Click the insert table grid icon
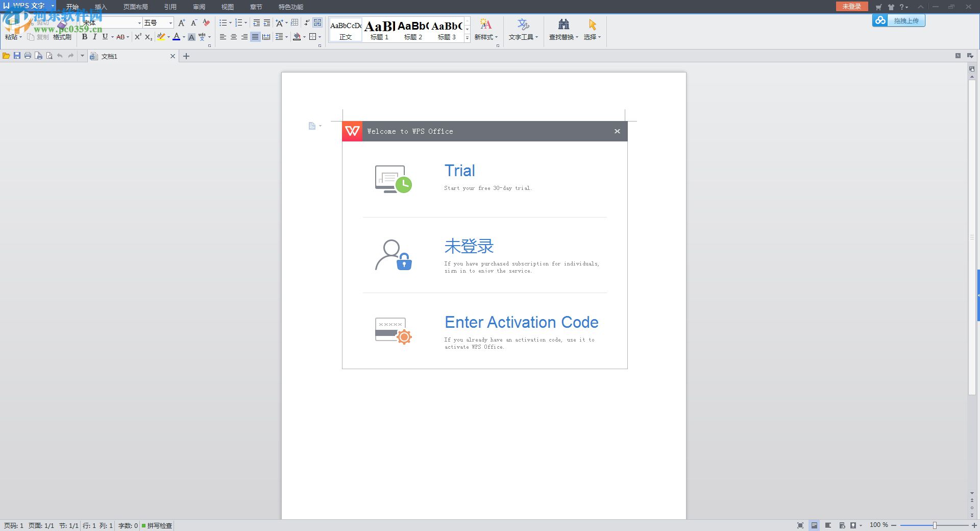 295,23
